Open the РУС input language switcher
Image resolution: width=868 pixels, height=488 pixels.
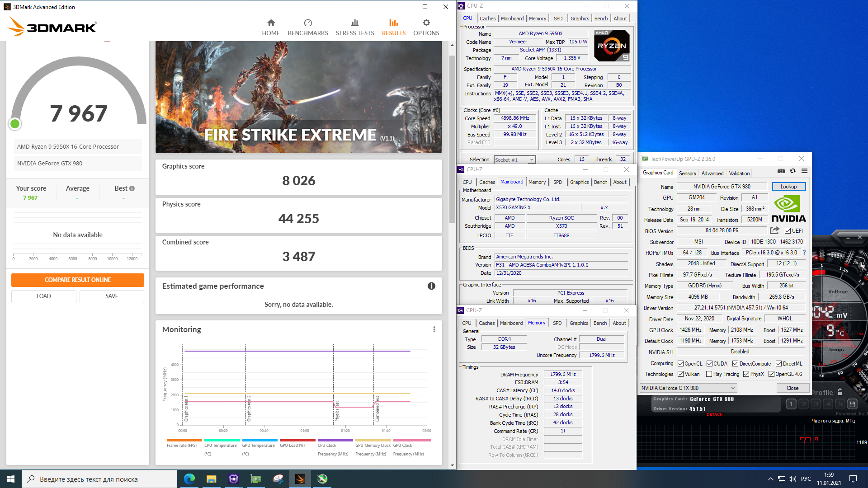coord(806,479)
